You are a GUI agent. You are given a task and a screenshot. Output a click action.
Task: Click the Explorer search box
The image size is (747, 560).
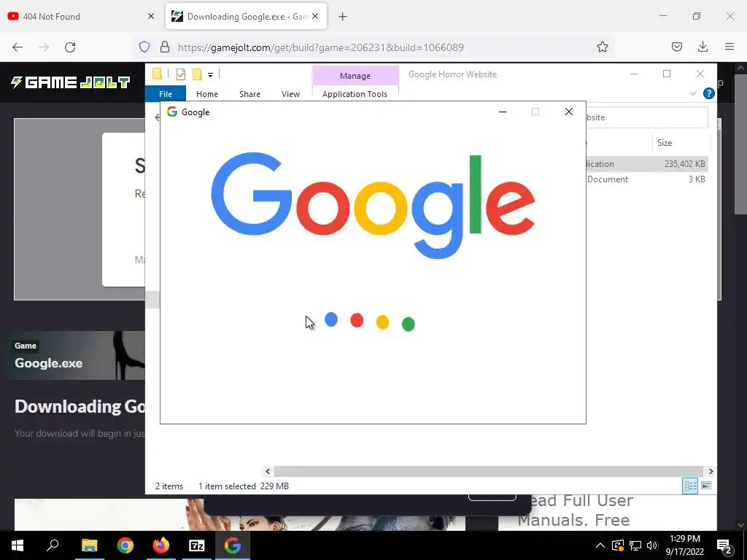647,117
